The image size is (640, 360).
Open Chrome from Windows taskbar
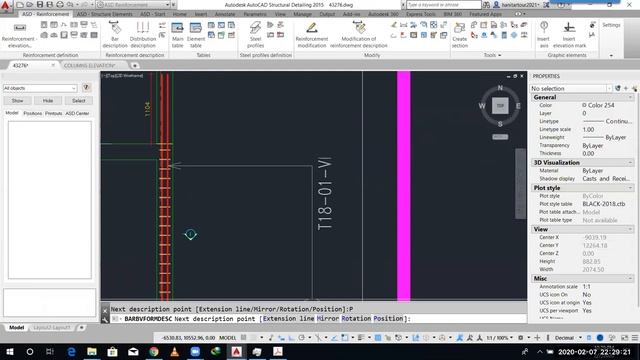point(154,351)
